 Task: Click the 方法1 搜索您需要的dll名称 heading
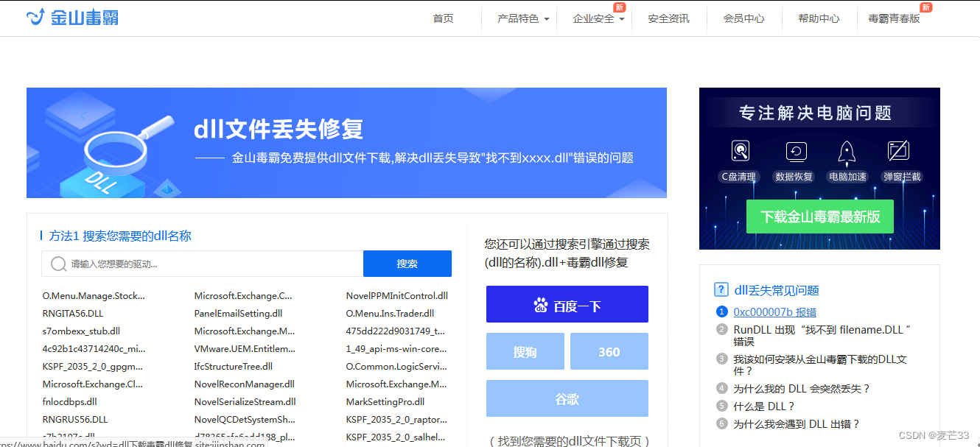(120, 236)
